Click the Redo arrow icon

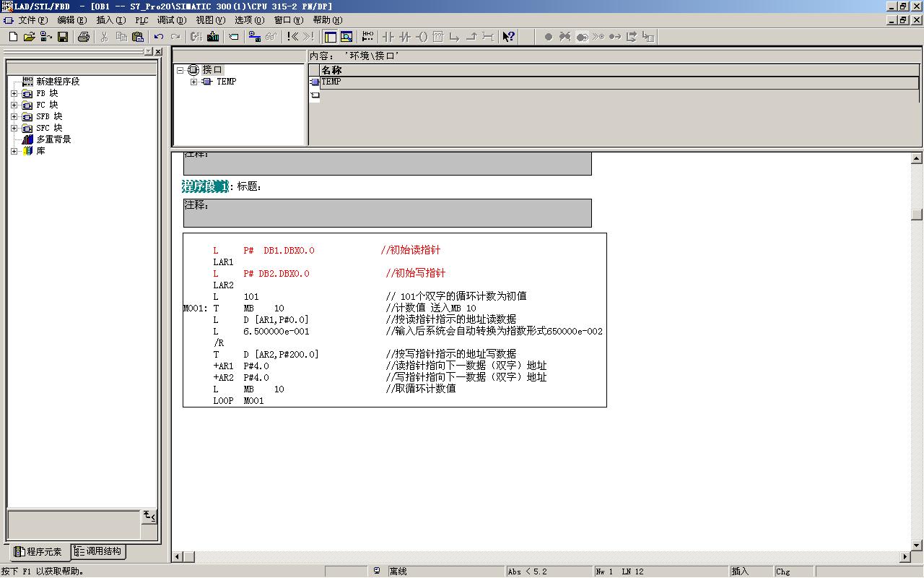point(175,37)
